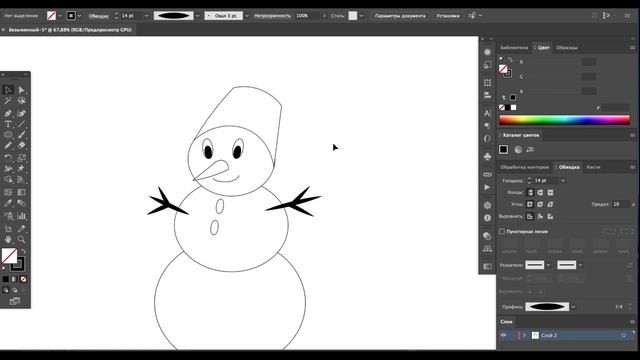Screen dimensions: 640x360
Task: Open the Symbols club icon in dock
Action: pyautogui.click(x=487, y=156)
